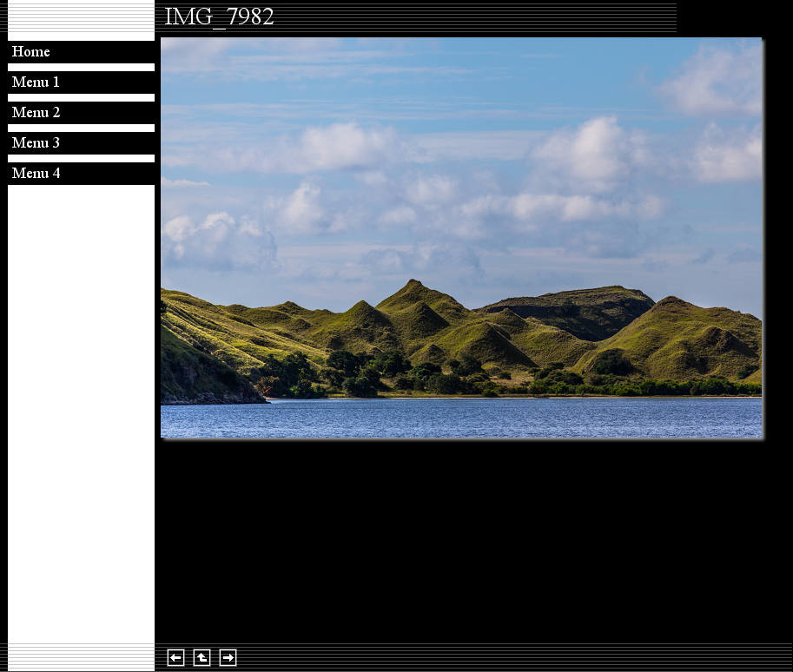Click the IMG_7982 title text
Screen dimensions: 793x672
click(219, 17)
